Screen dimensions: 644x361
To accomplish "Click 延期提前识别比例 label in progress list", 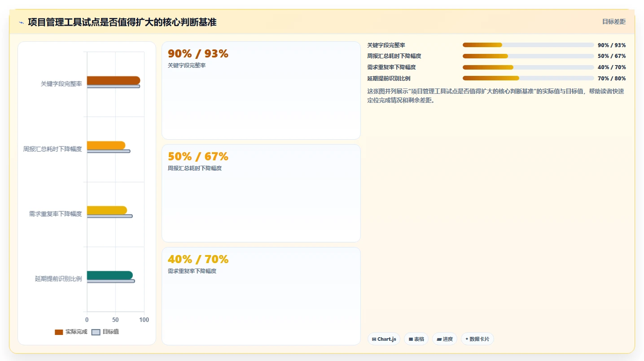I will pos(389,79).
